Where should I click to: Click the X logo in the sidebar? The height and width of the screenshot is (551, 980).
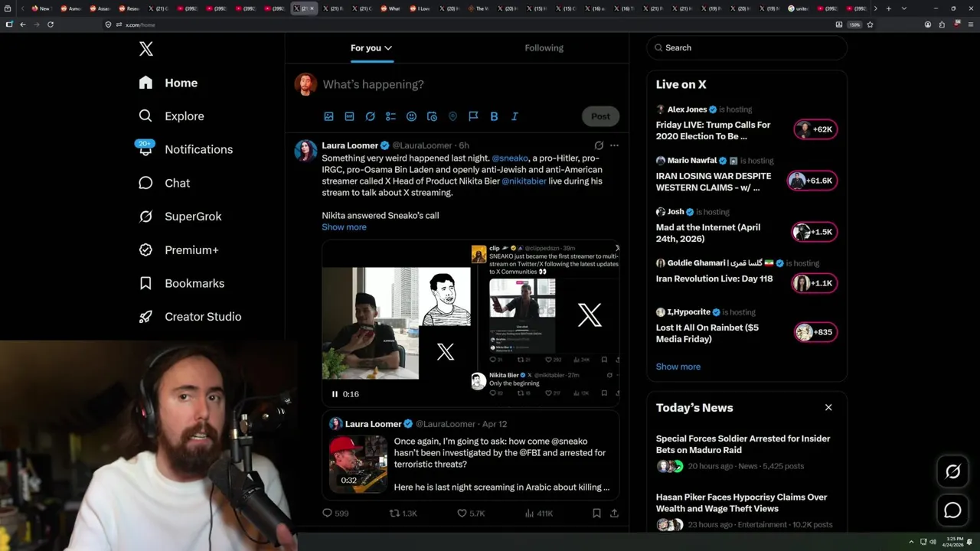(x=146, y=49)
